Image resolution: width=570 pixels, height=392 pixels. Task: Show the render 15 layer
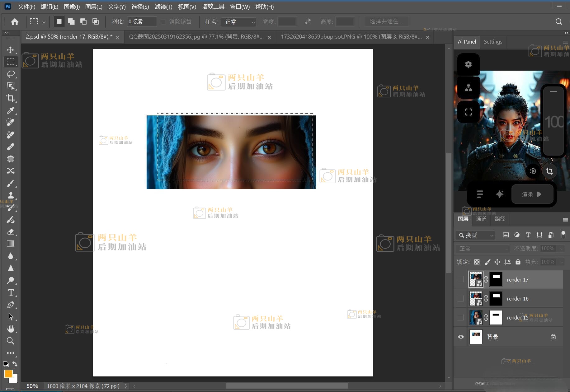click(x=460, y=318)
